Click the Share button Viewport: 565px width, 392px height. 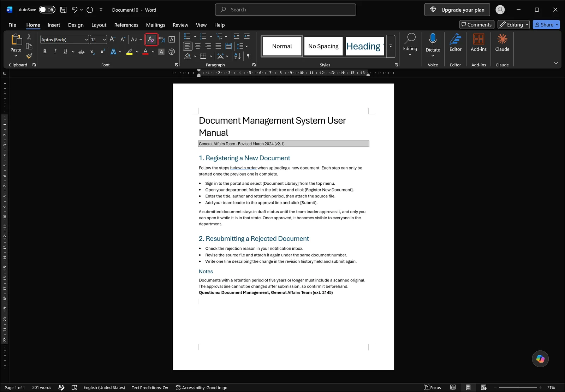(546, 25)
